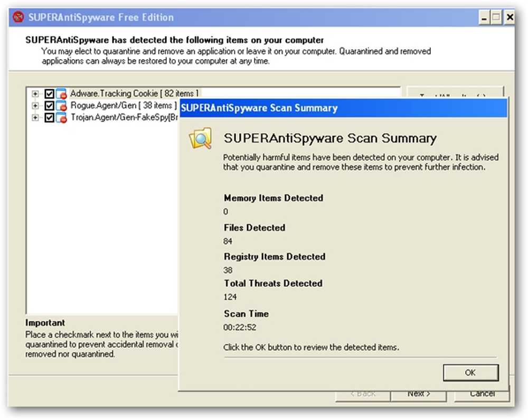Expand the Adware.Tracking Cookie tree node
The image size is (528, 420).
tap(35, 94)
